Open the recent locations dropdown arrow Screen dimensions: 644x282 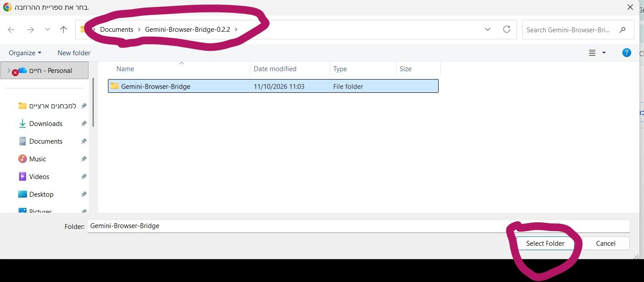pos(47,30)
